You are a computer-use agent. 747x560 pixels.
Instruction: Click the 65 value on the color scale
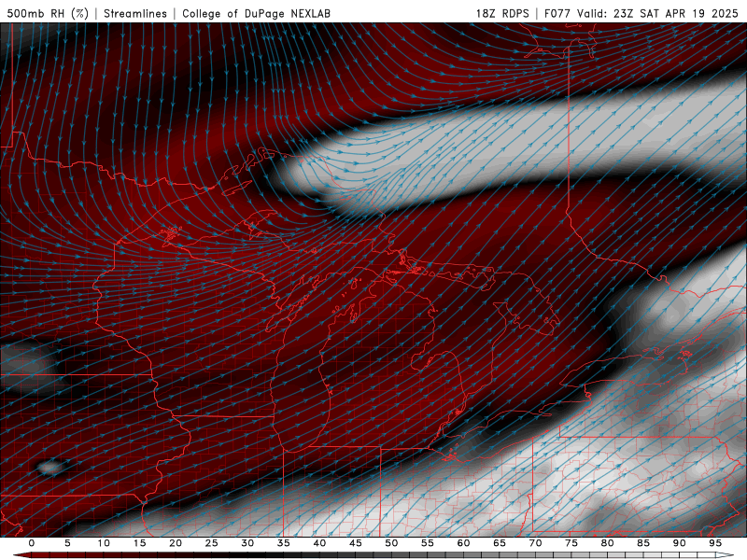(x=500, y=543)
